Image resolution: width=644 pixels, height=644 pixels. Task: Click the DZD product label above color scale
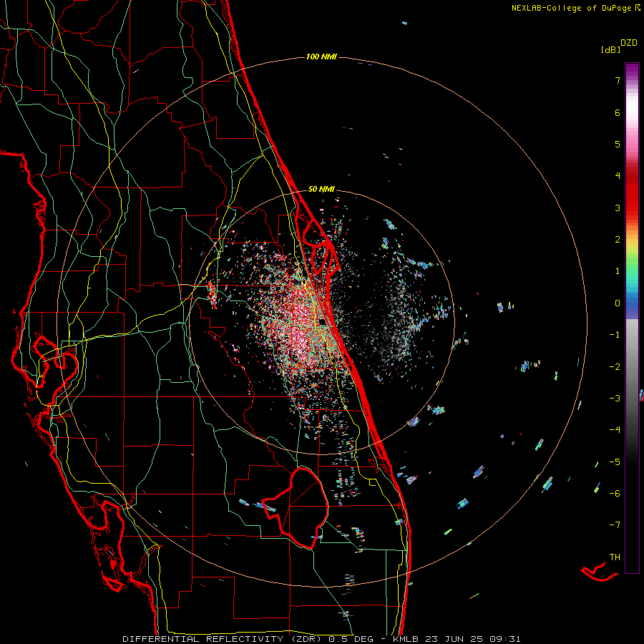pos(629,43)
